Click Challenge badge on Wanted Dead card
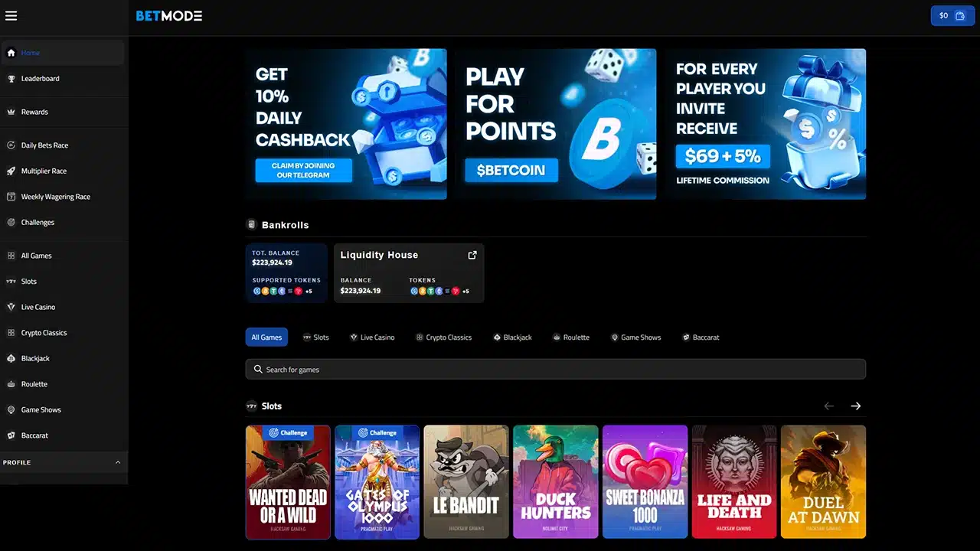Image resolution: width=980 pixels, height=551 pixels. pyautogui.click(x=288, y=432)
